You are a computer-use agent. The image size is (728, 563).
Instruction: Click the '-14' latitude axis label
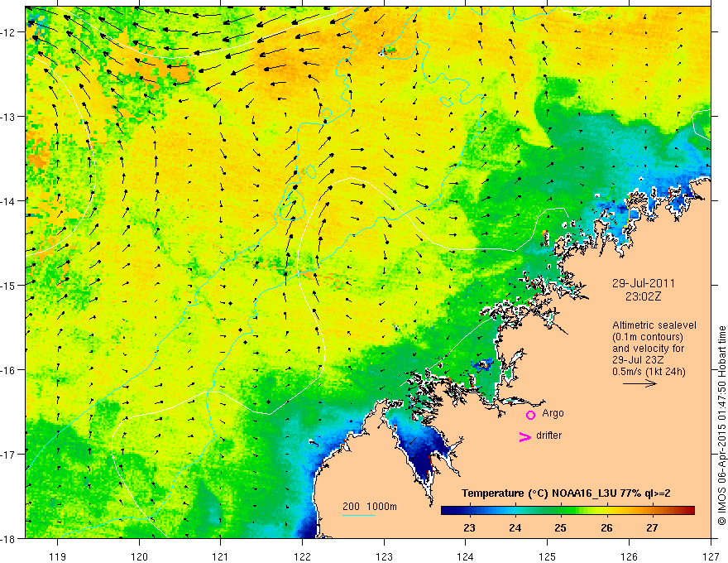9,201
